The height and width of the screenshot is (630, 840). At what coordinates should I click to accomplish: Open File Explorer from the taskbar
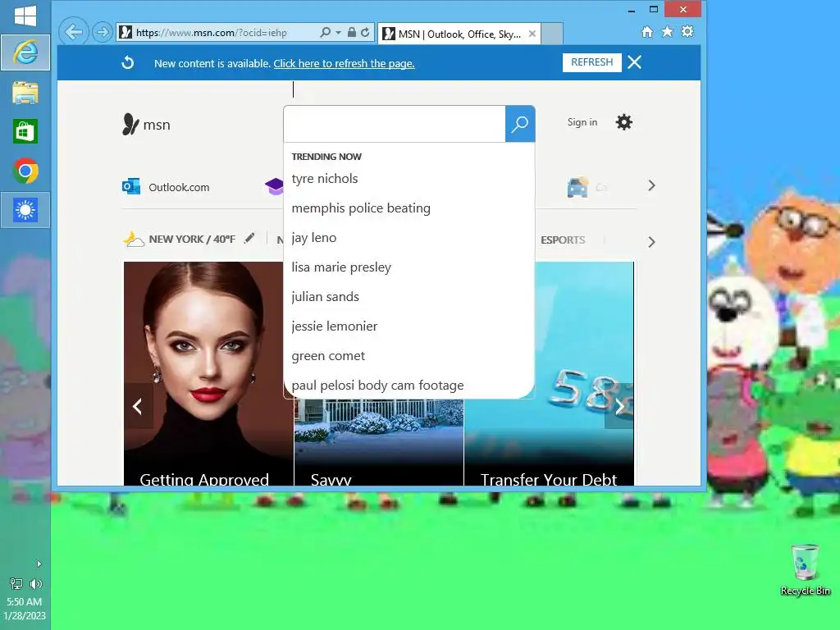[25, 92]
